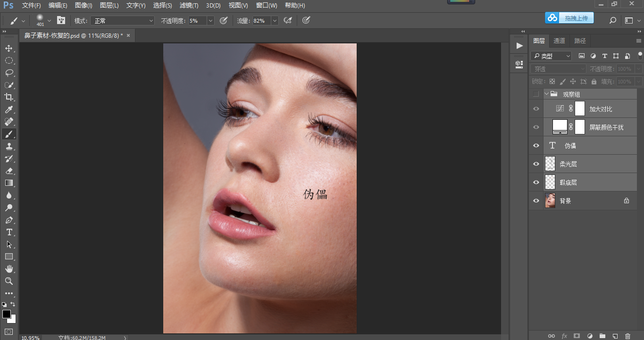Open the Edit Toolbar ellipsis
Image resolution: width=644 pixels, height=340 pixels.
[9, 293]
